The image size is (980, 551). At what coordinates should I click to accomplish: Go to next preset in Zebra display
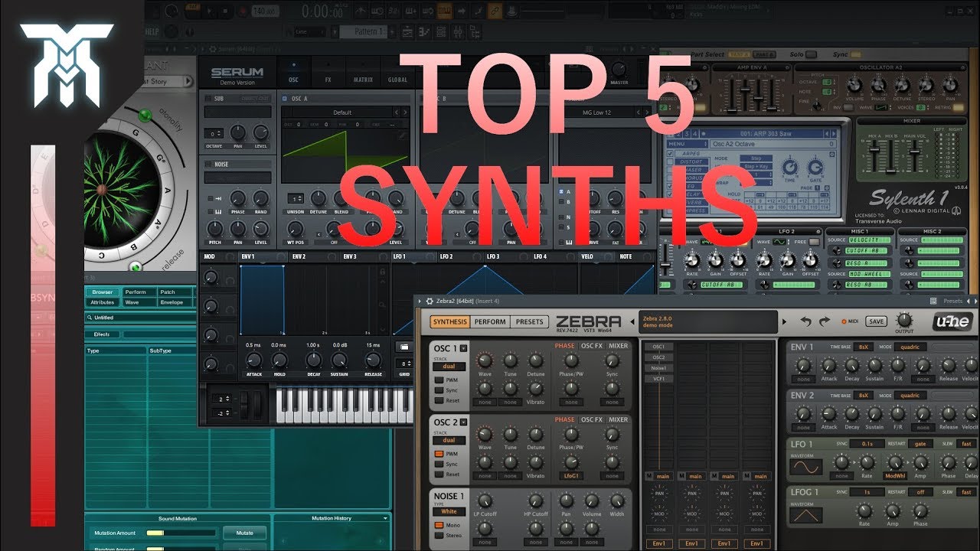(784, 321)
